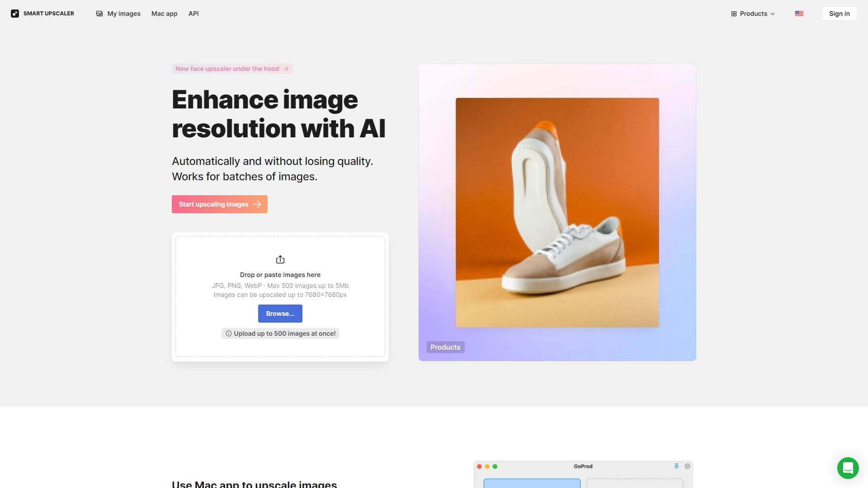The width and height of the screenshot is (868, 488).
Task: Click the API tab in navigation
Action: 193,13
